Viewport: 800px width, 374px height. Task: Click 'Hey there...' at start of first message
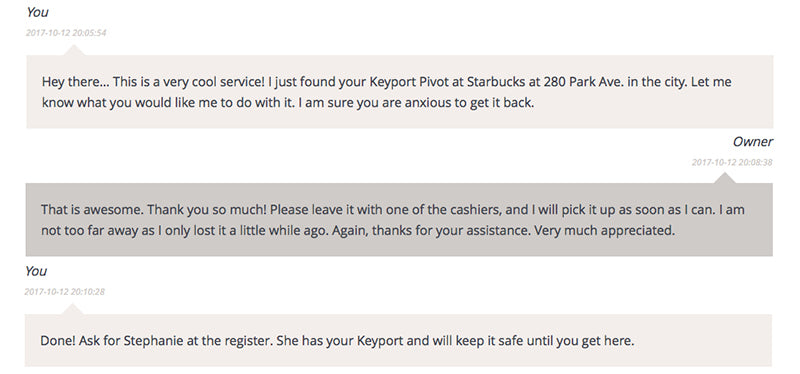76,82
